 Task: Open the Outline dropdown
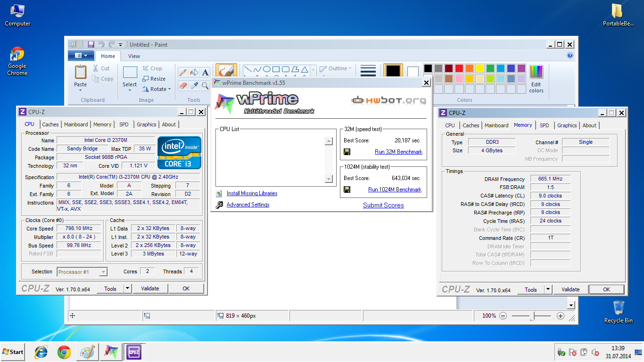[x=336, y=68]
